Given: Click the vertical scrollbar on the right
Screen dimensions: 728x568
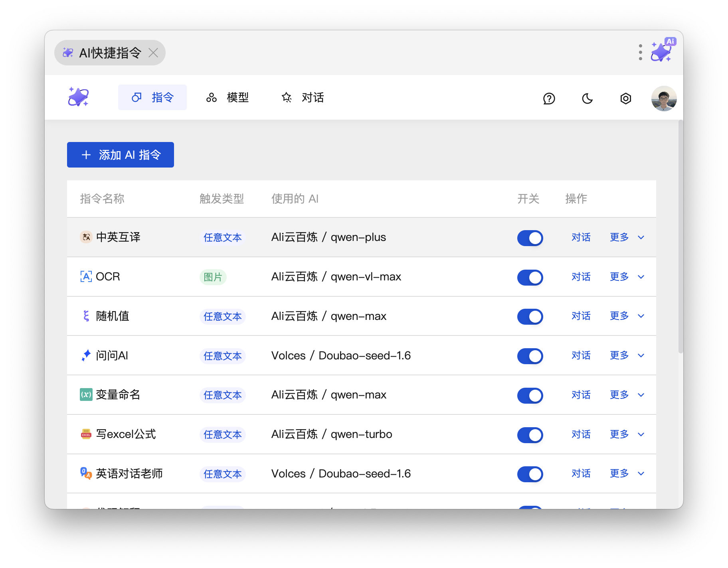Looking at the screenshot, I should pyautogui.click(x=681, y=237).
